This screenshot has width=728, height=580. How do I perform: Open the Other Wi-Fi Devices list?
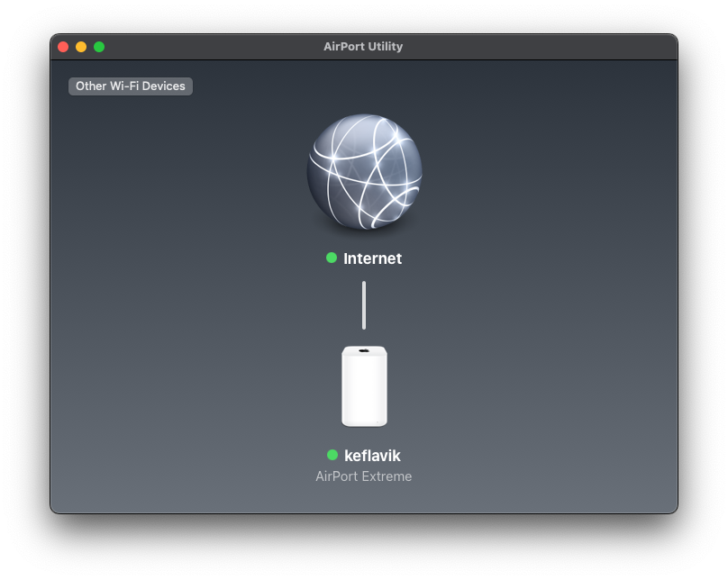131,86
